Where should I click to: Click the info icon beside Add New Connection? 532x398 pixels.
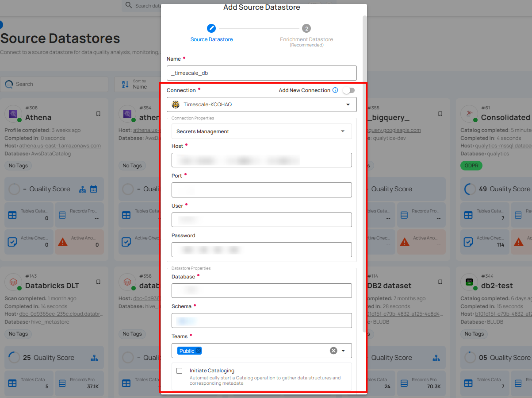[x=335, y=90]
